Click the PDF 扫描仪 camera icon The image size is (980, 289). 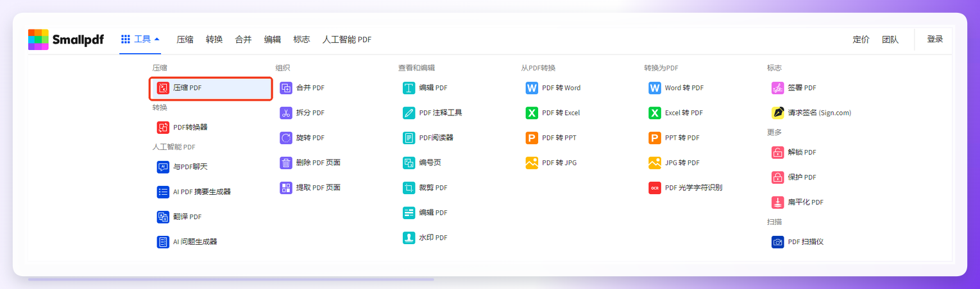point(778,242)
